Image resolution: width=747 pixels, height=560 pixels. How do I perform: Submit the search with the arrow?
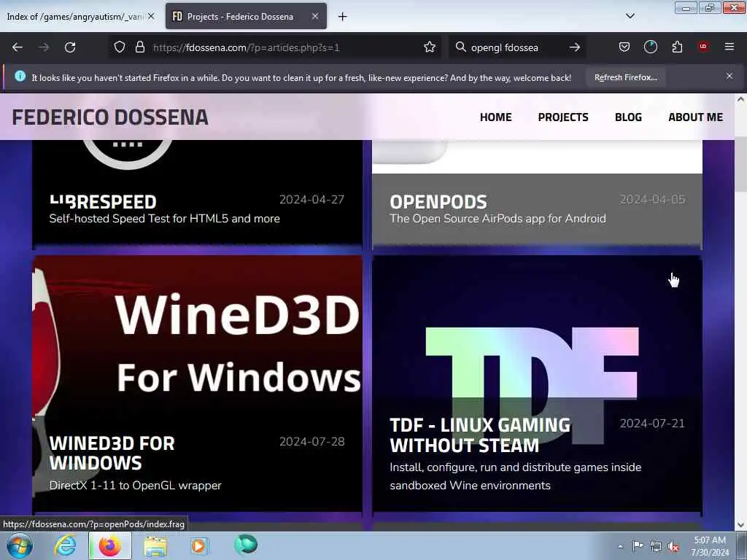coord(575,47)
